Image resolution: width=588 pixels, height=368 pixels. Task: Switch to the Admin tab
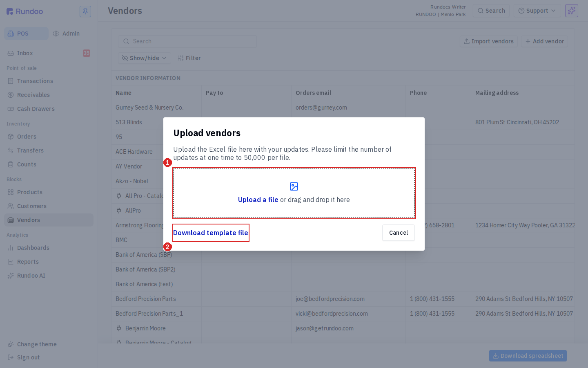point(67,34)
